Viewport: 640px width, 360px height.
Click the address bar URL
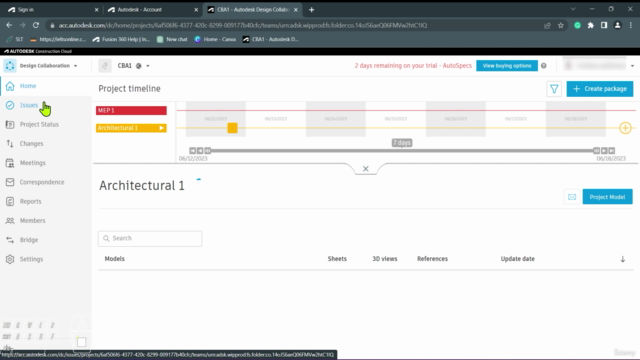click(x=242, y=25)
